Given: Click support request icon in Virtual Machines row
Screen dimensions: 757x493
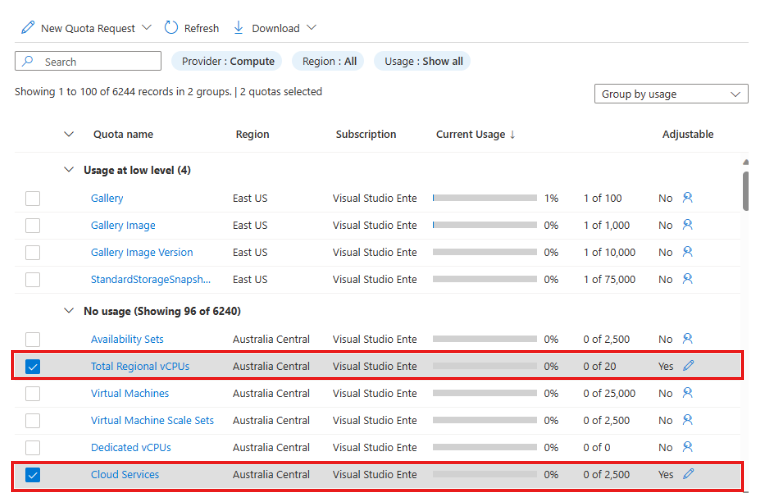Looking at the screenshot, I should coord(687,393).
